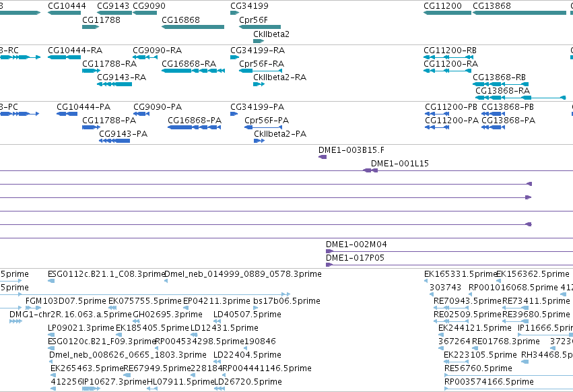Select the CG11200 gene bar
Viewport: 573px width, 392px height.
point(447,13)
